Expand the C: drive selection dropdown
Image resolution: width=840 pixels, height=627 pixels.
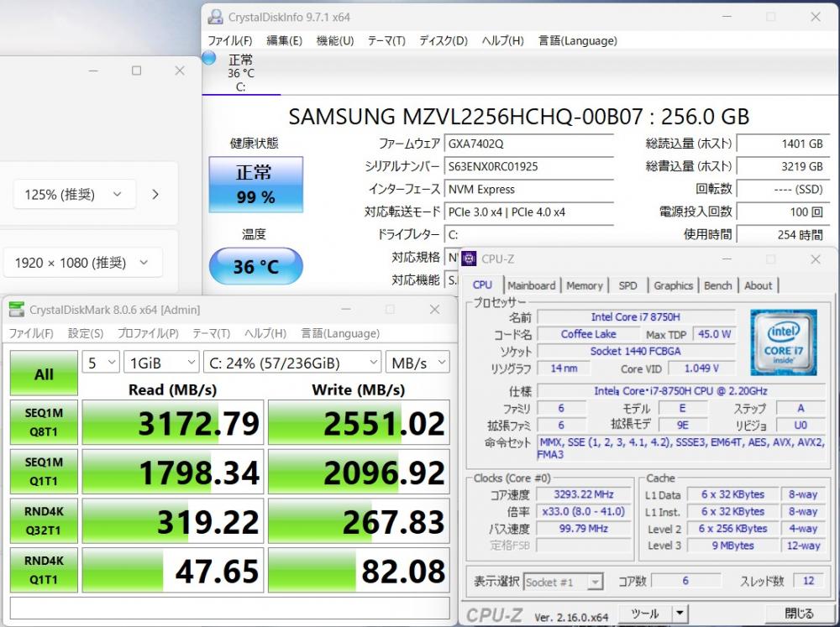[x=291, y=363]
